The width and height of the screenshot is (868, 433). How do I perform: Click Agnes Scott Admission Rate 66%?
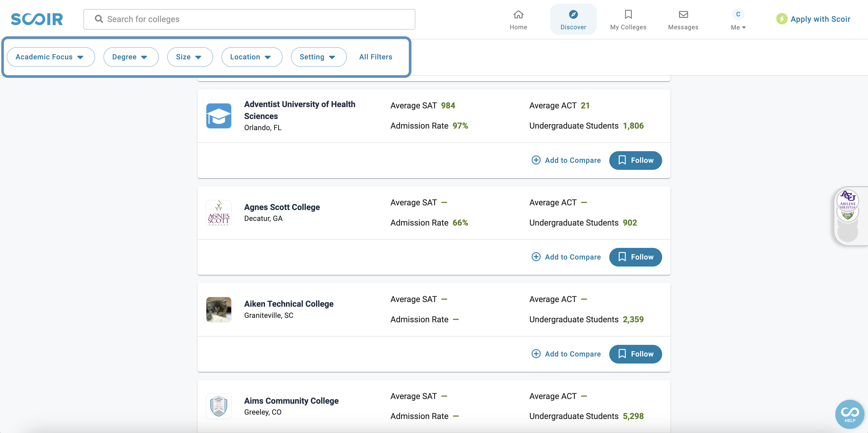[429, 223]
